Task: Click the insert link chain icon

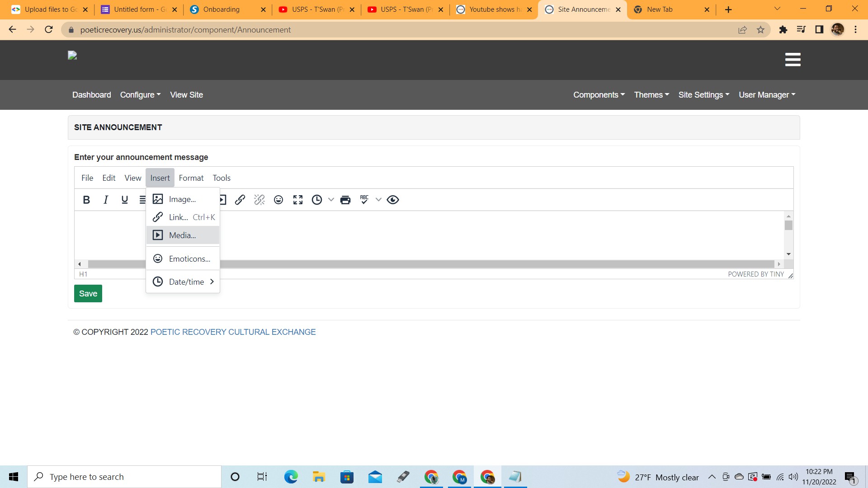Action: (x=240, y=200)
